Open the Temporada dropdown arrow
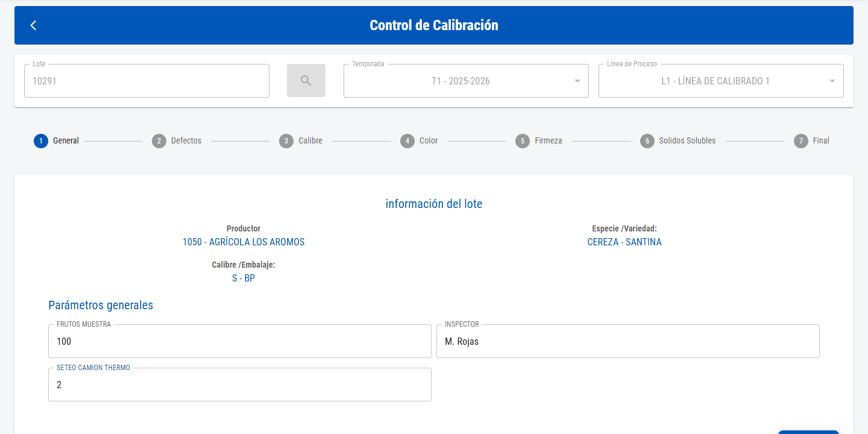The height and width of the screenshot is (434, 868). click(x=577, y=81)
